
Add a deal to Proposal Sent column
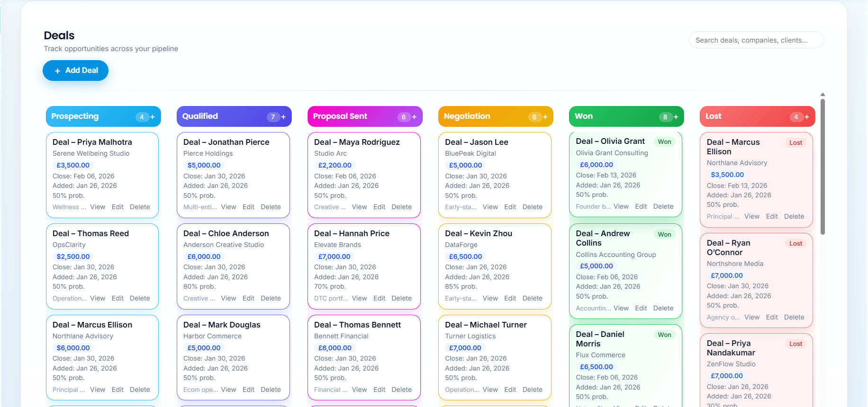pos(414,117)
